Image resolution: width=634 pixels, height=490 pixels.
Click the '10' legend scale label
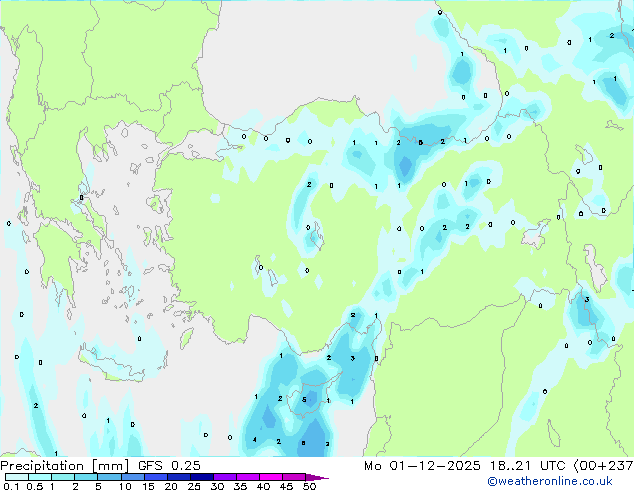tap(125, 486)
